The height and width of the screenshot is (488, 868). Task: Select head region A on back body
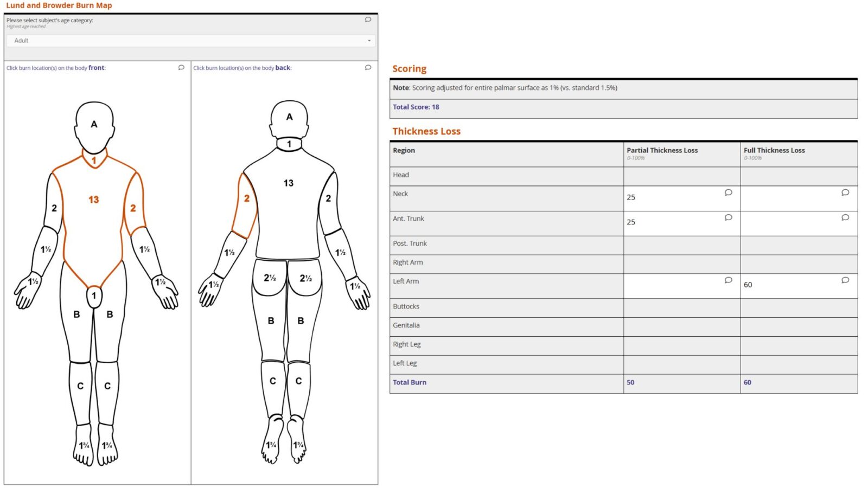click(289, 118)
